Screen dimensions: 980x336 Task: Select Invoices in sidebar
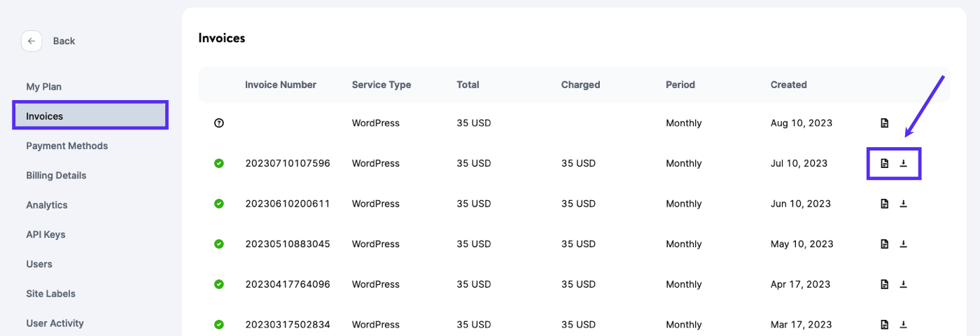pyautogui.click(x=45, y=116)
